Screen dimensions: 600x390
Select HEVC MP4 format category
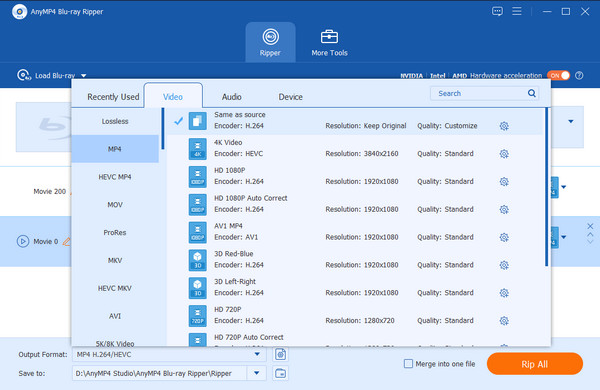tap(115, 177)
